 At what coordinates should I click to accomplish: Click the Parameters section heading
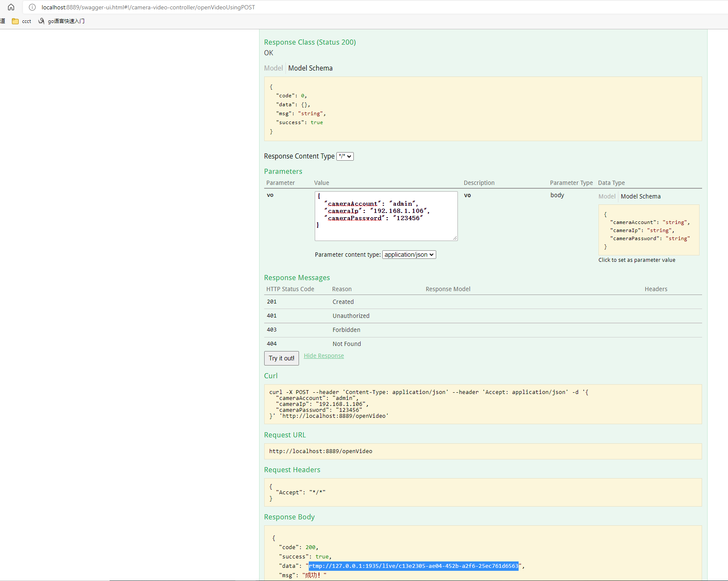coord(283,171)
